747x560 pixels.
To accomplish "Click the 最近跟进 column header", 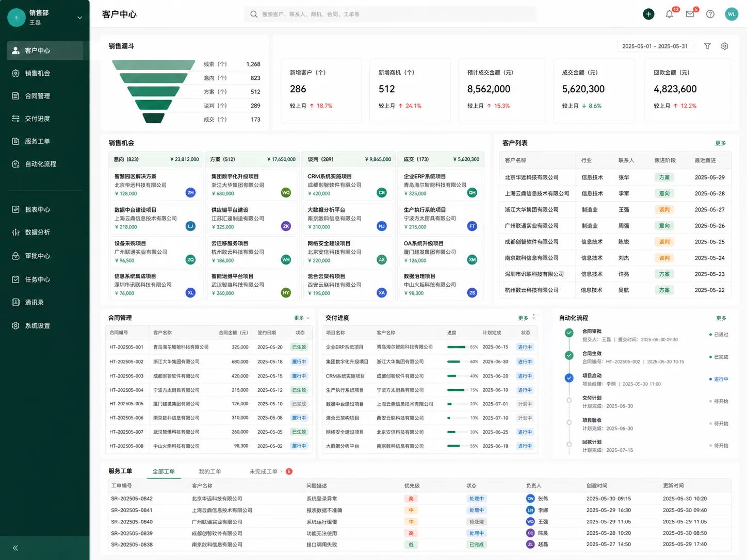I will (x=705, y=160).
